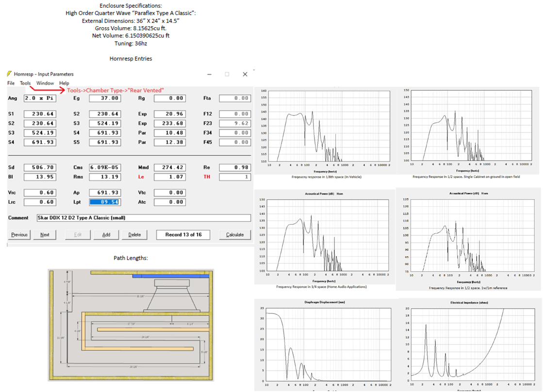
Task: Open the File menu in Hornresp
Action: (11, 83)
